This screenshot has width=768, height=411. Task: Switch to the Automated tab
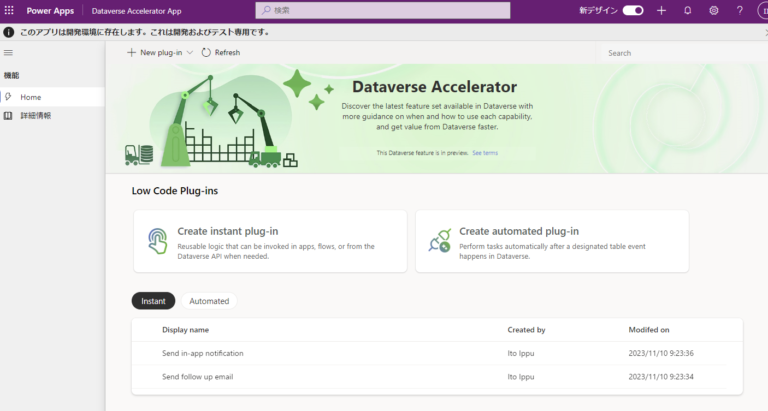(x=209, y=301)
